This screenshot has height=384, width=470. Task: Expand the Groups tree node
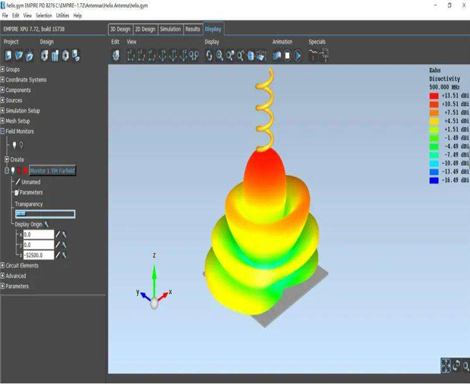[3, 69]
